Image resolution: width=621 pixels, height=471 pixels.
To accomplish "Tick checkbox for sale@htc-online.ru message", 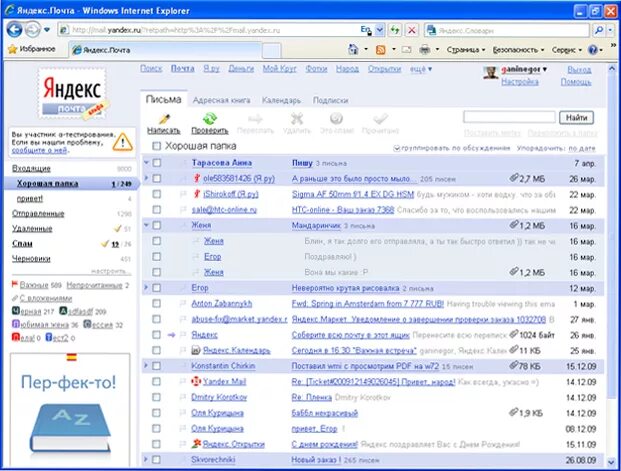I will click(157, 210).
